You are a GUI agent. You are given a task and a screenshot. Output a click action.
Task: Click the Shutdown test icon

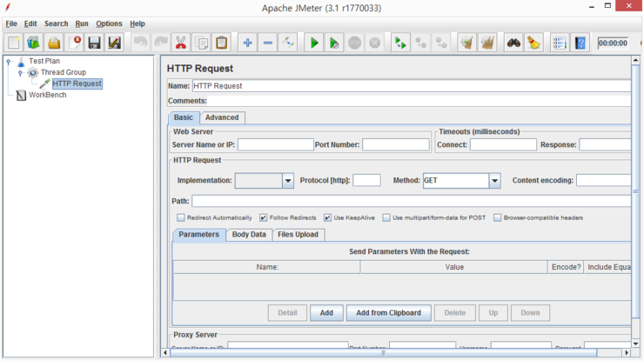click(x=374, y=43)
